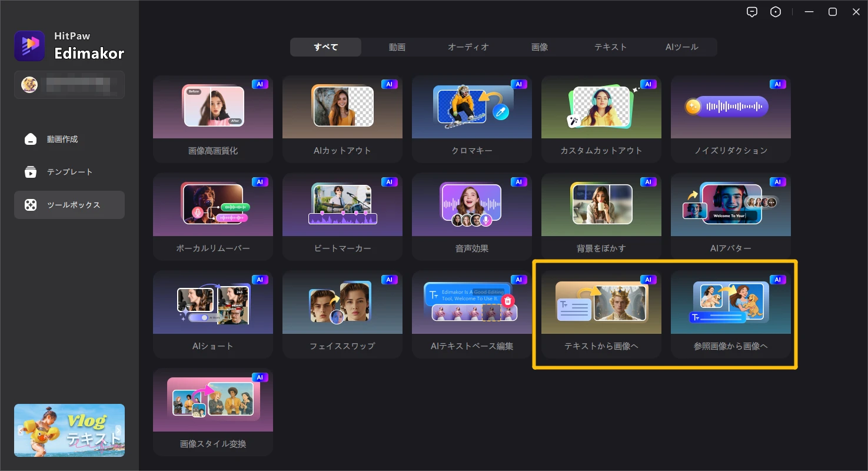Switch to the オーディオ tab
Screen dimensions: 868x471
click(468, 47)
